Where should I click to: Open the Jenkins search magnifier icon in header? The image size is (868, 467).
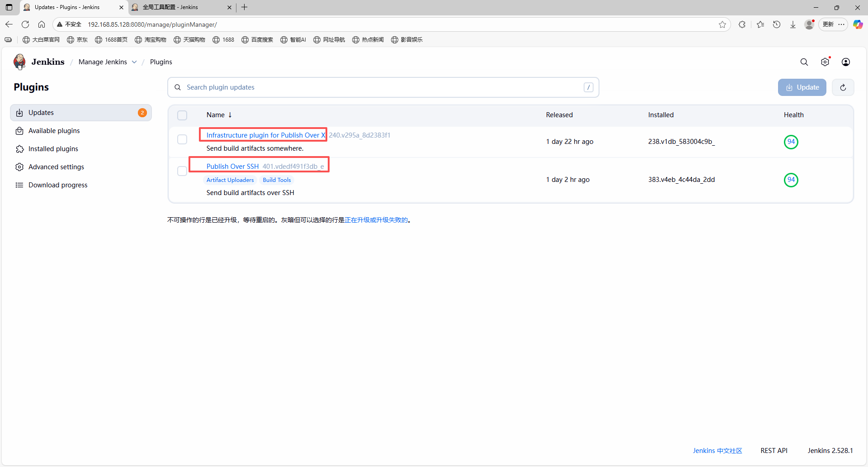pyautogui.click(x=804, y=62)
